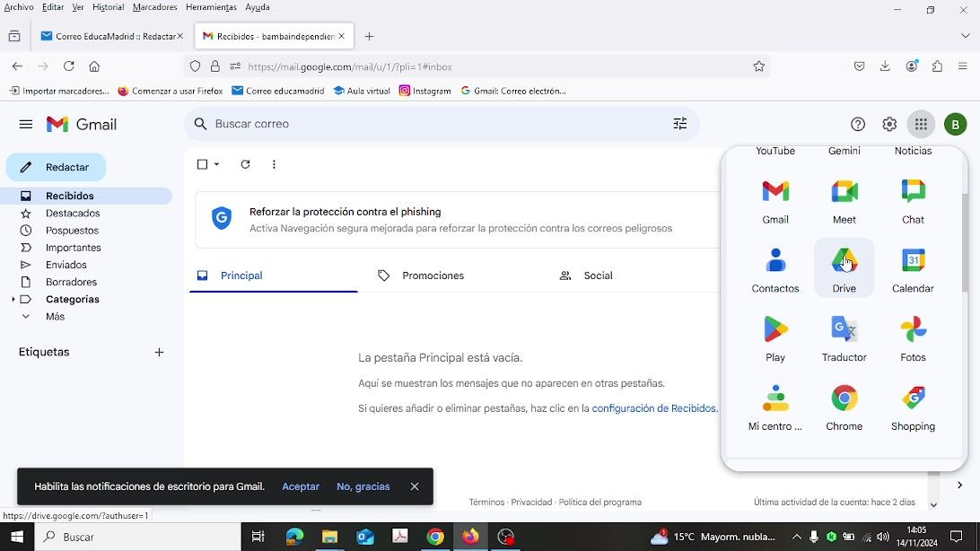
Task: Reload the page in Firefox
Action: pyautogui.click(x=69, y=66)
